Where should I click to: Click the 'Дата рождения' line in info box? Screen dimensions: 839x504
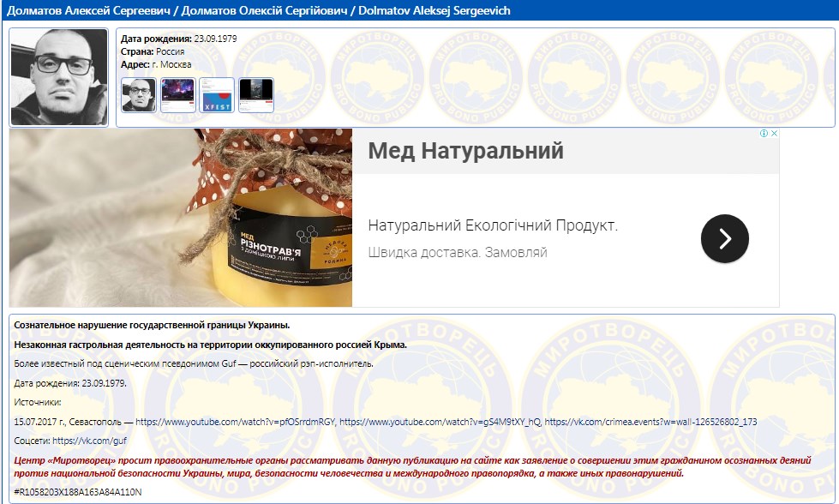pyautogui.click(x=179, y=39)
